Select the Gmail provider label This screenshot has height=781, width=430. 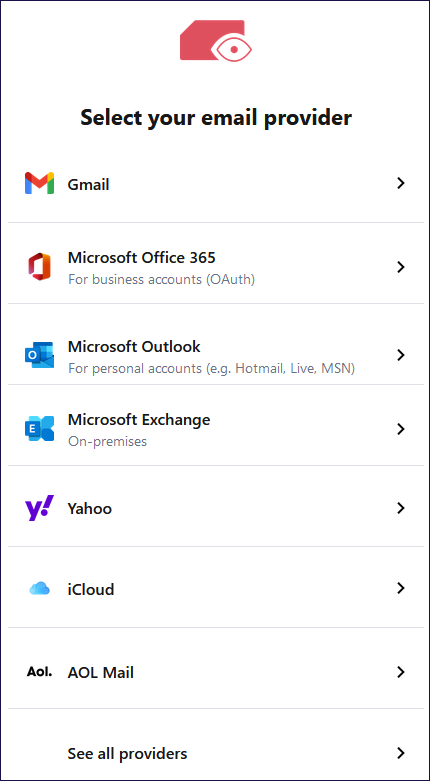point(89,185)
